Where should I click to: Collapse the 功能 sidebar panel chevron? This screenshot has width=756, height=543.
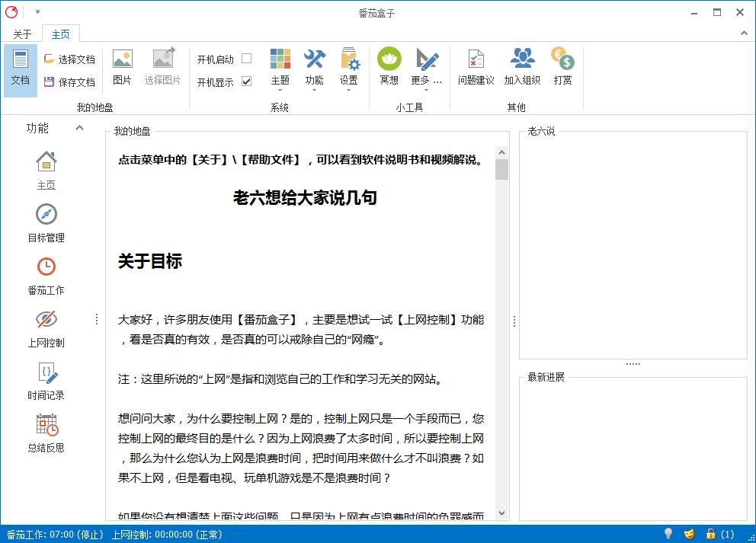pyautogui.click(x=79, y=128)
